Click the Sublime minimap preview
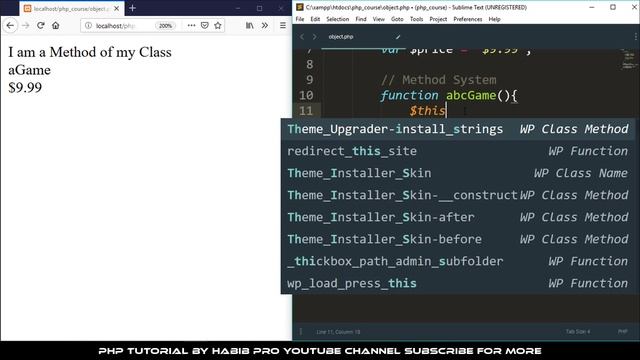The height and width of the screenshot is (360, 640). 628,59
